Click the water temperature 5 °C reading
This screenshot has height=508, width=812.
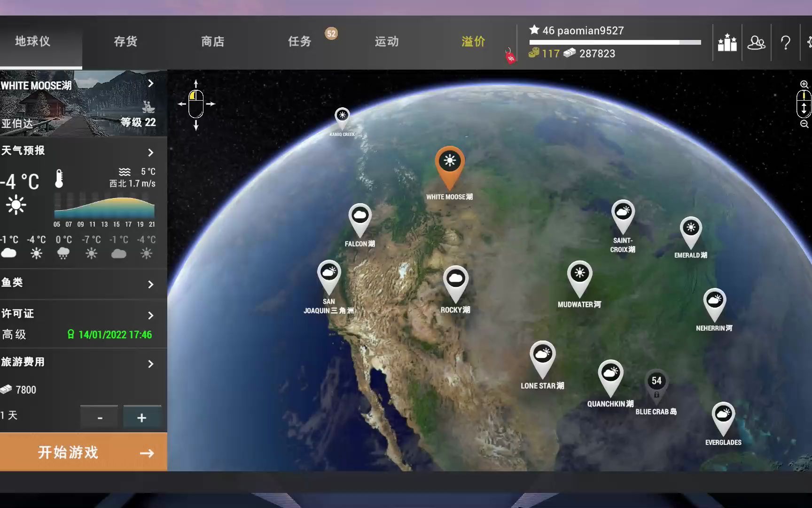pos(148,172)
